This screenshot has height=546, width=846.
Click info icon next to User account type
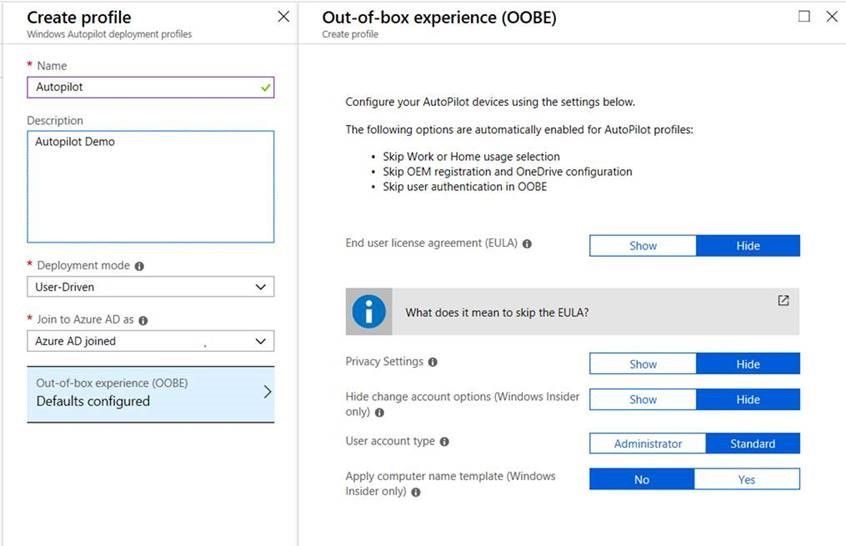[x=444, y=442]
